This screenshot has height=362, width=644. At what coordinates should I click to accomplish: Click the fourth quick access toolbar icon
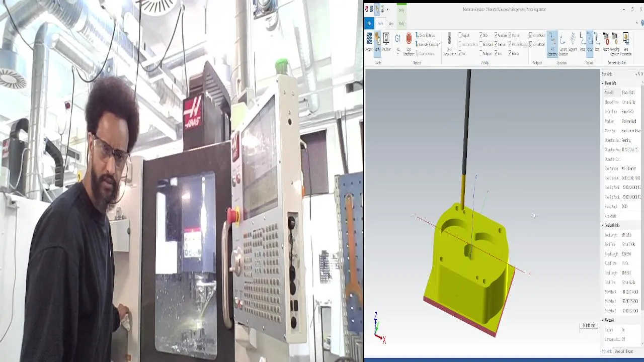click(x=382, y=9)
